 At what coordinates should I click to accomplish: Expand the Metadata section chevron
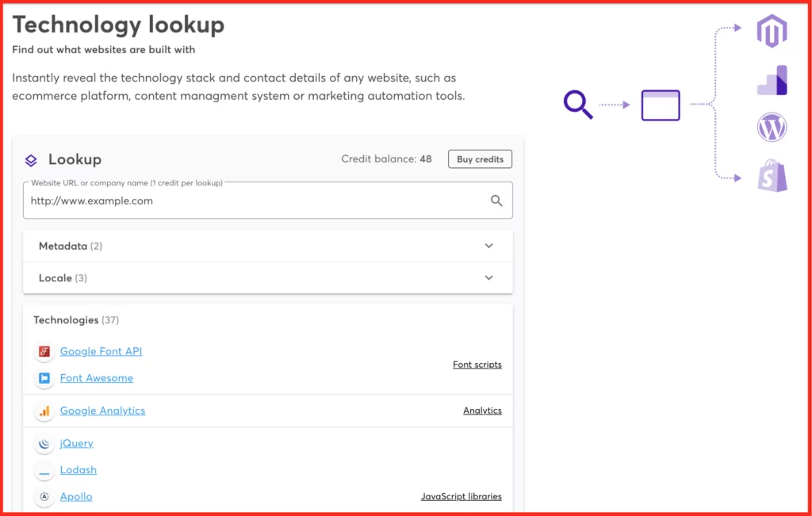[x=488, y=246]
